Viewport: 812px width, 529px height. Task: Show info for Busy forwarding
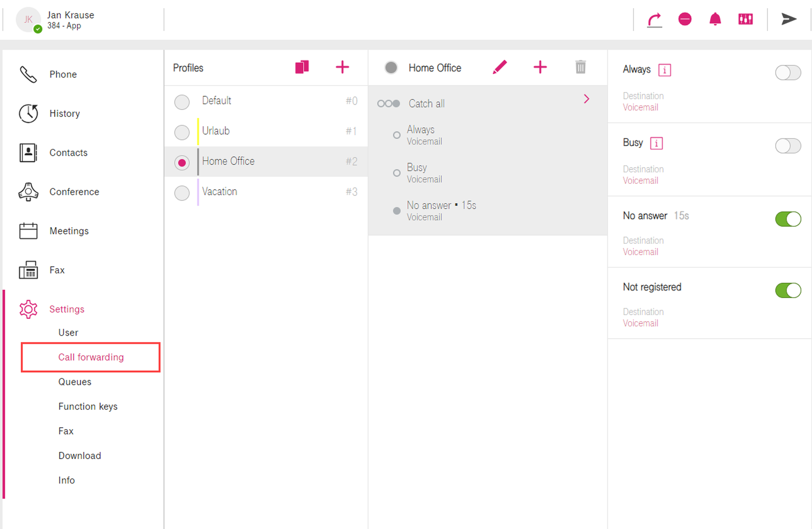656,143
